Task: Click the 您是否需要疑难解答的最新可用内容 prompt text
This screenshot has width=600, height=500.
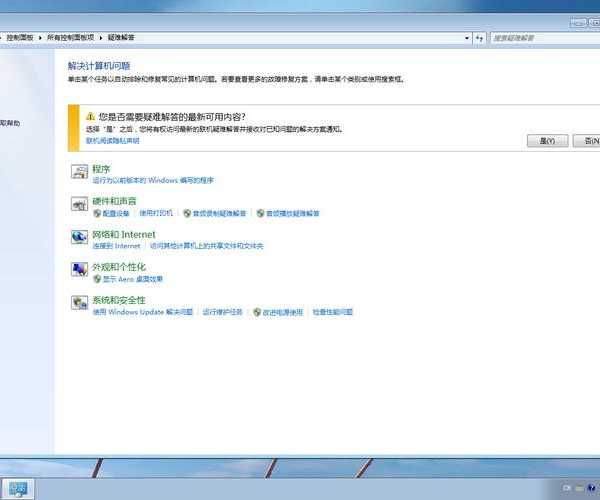Action: click(172, 117)
